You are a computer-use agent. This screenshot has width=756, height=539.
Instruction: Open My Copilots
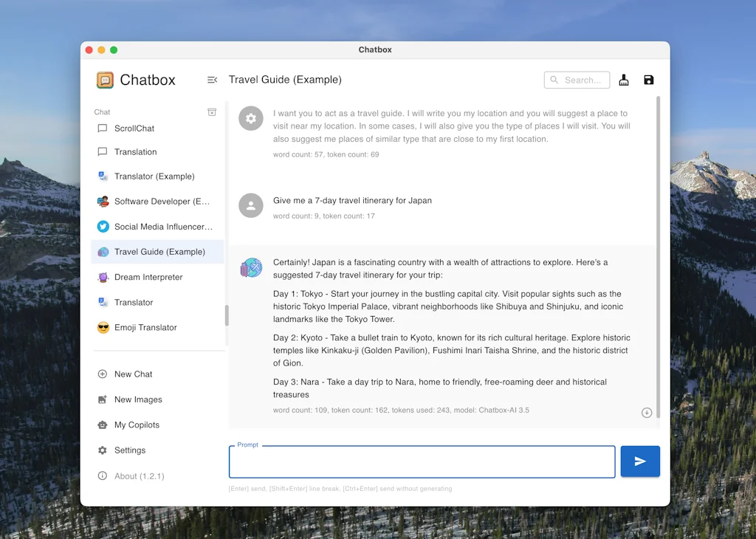tap(137, 425)
